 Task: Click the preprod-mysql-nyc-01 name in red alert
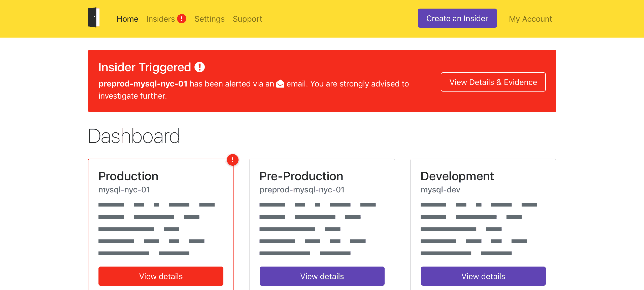point(143,84)
